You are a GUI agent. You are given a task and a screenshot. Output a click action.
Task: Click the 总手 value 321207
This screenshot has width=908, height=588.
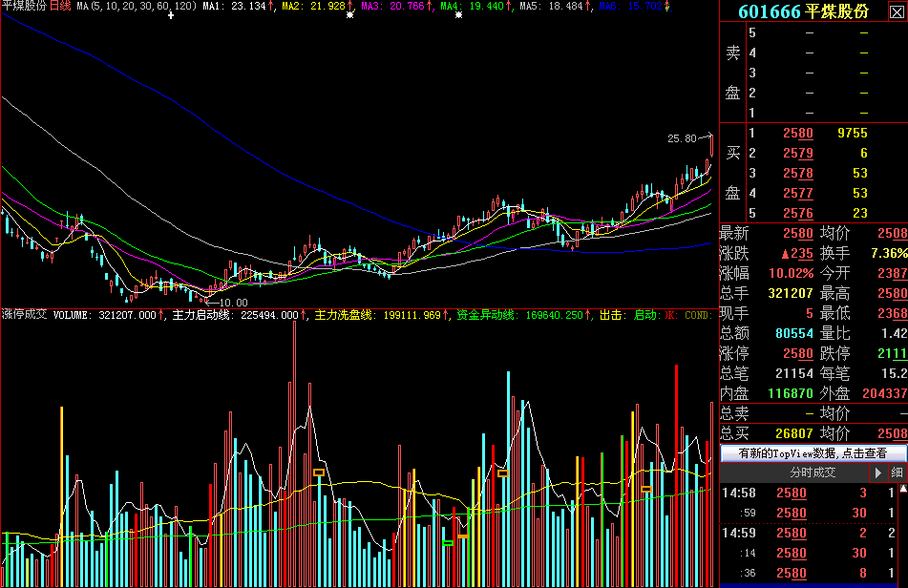pyautogui.click(x=791, y=293)
